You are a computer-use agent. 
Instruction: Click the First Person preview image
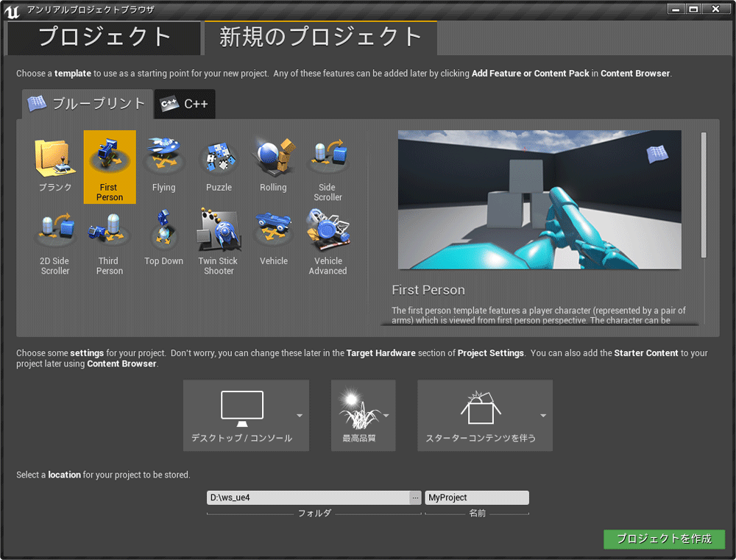pos(539,199)
